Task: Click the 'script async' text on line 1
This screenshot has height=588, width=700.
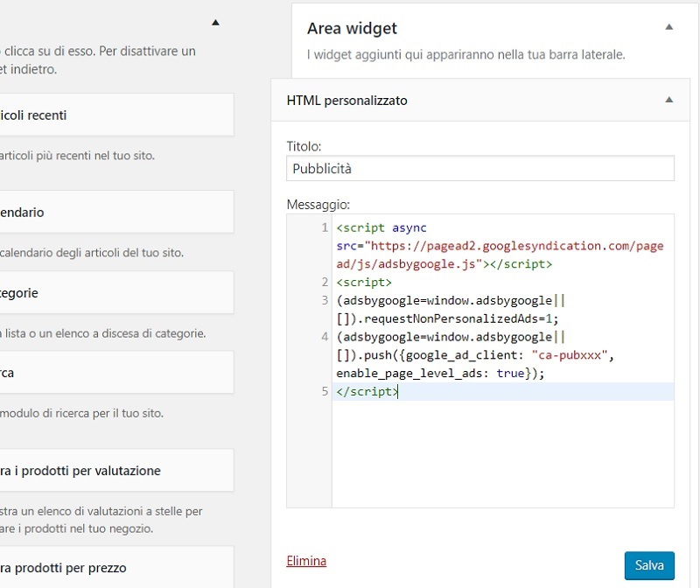Action: point(381,227)
